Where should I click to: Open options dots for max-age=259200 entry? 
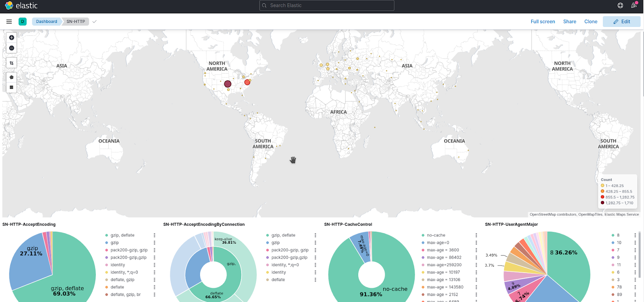[476, 265]
